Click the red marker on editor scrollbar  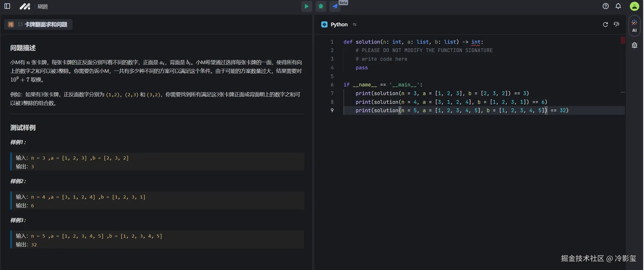tap(623, 40)
